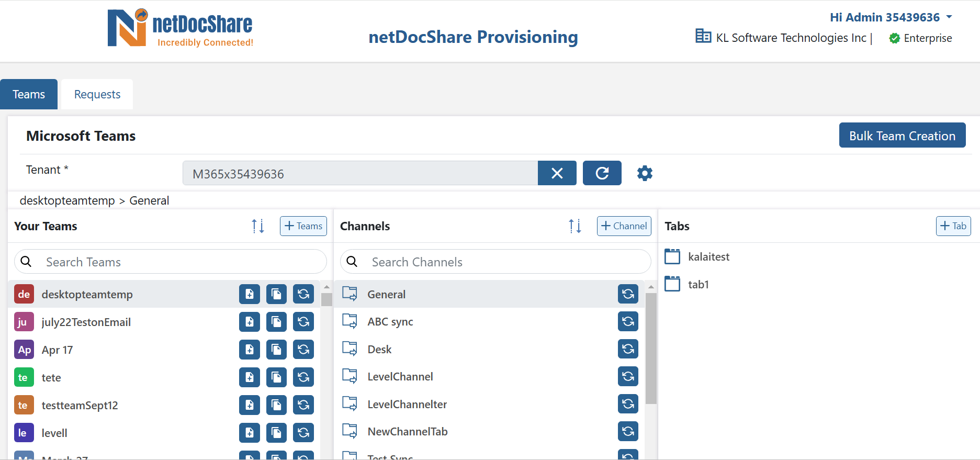Add a new channel with + Channel

click(624, 226)
